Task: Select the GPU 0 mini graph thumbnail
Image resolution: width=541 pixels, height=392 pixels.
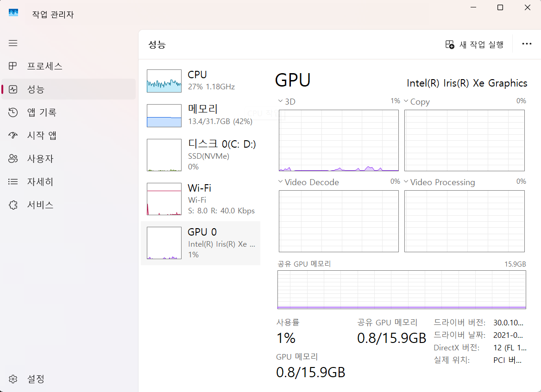Action: click(x=164, y=243)
